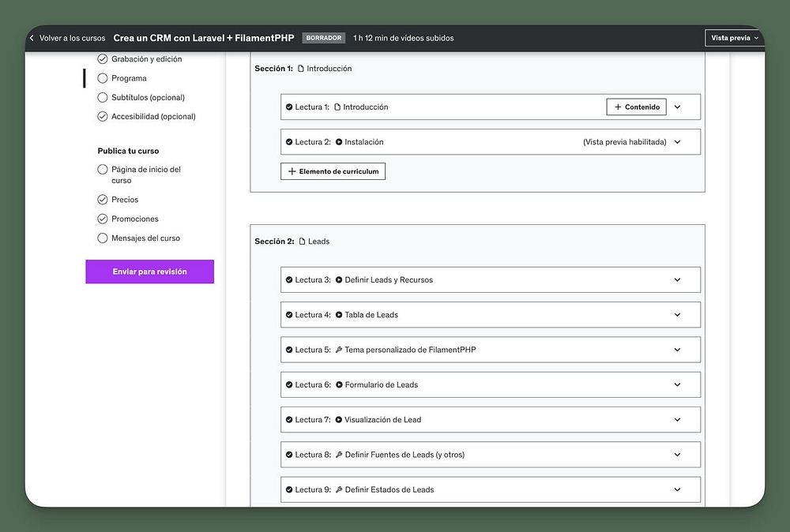Click the wrench icon in Lectura 9 Definir Estados
Image resolution: width=790 pixels, height=532 pixels.
[x=339, y=489]
